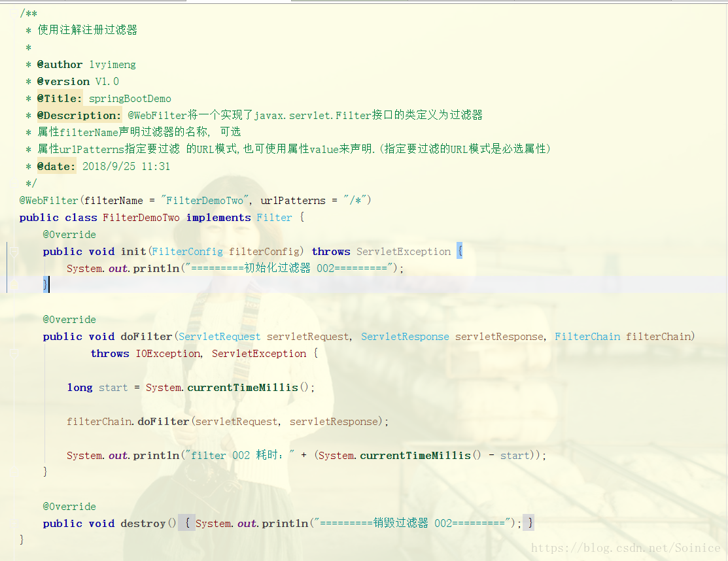Click the highlighted opening brace of init

(460, 251)
